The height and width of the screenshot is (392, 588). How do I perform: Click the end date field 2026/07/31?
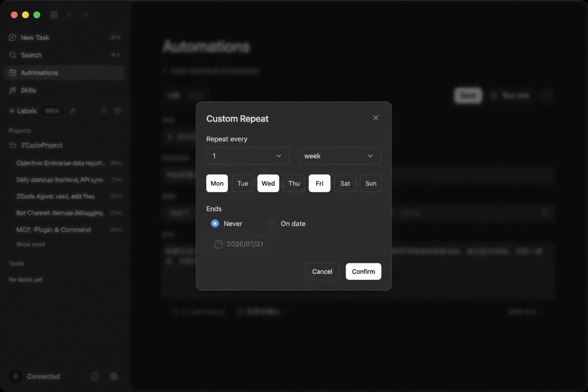tap(239, 244)
